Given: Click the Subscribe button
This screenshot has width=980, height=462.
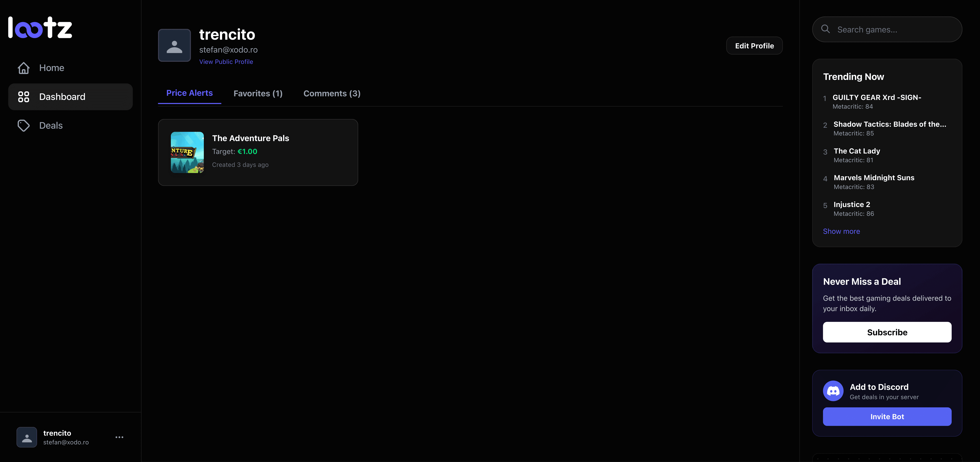Looking at the screenshot, I should (887, 332).
